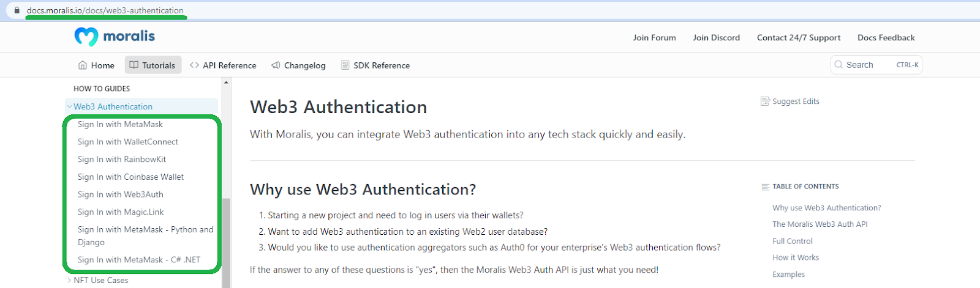Screen dimensions: 980x288
Task: Click the Why use Web3 Authentication? heading
Action: pyautogui.click(x=363, y=190)
